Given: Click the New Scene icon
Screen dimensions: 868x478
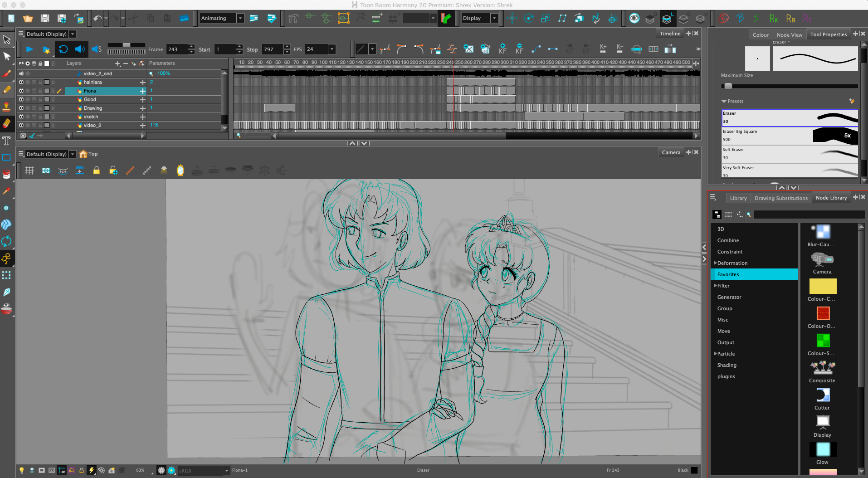Looking at the screenshot, I should (x=11, y=18).
